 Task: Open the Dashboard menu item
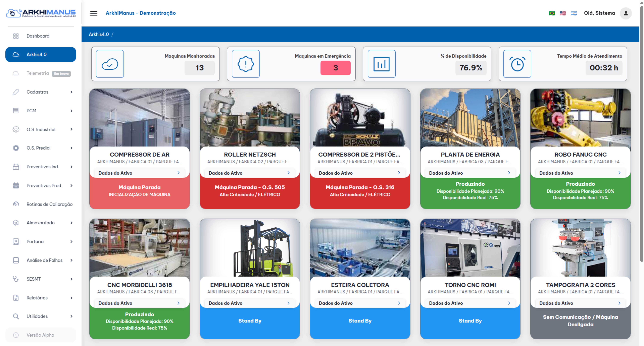[x=38, y=36]
